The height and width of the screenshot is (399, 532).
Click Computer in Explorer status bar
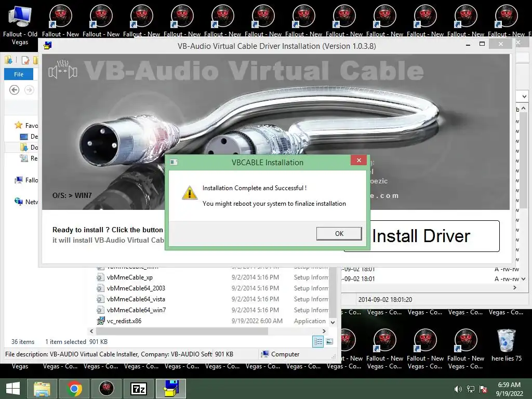click(x=280, y=354)
